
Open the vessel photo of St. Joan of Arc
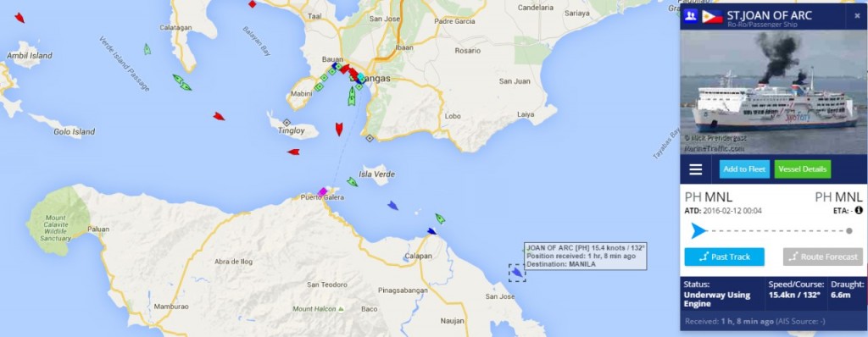(773, 92)
